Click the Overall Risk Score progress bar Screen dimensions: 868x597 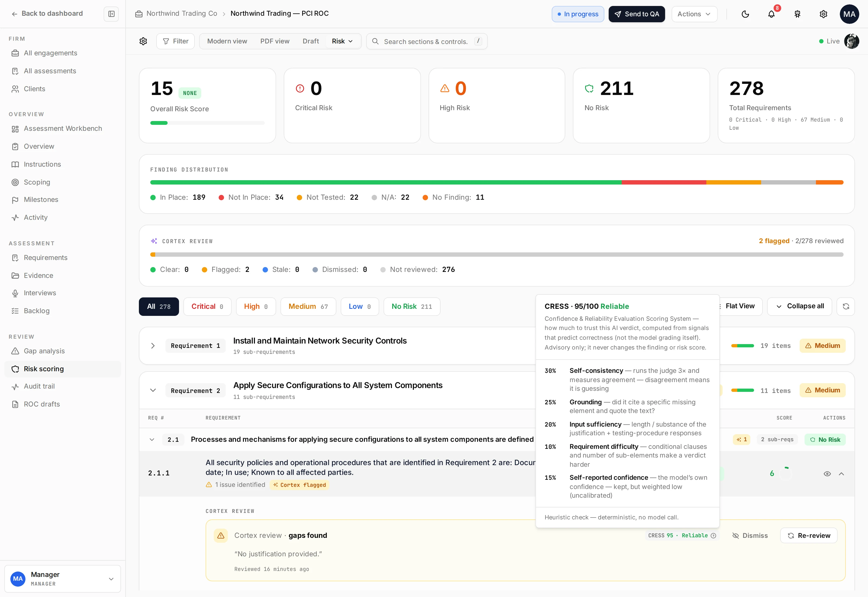[208, 123]
